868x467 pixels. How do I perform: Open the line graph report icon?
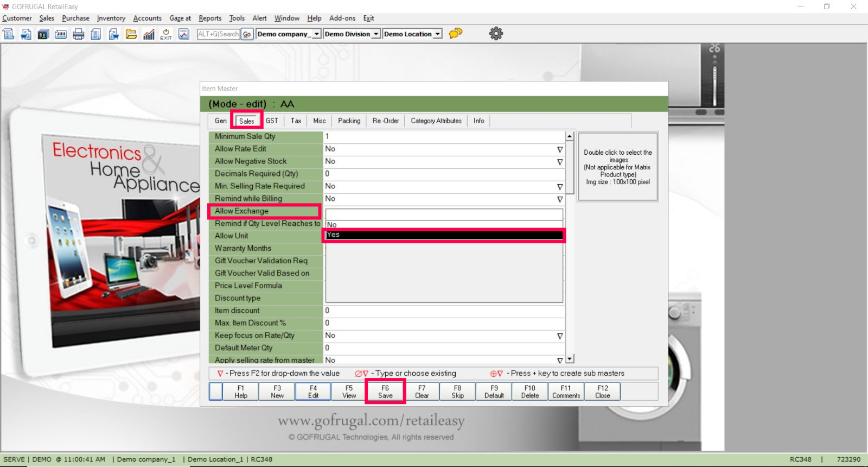click(x=184, y=34)
